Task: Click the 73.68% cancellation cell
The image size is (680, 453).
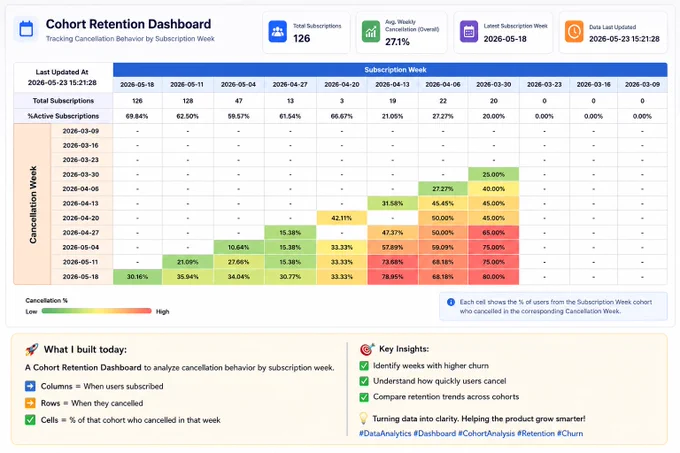Action: pyautogui.click(x=392, y=262)
